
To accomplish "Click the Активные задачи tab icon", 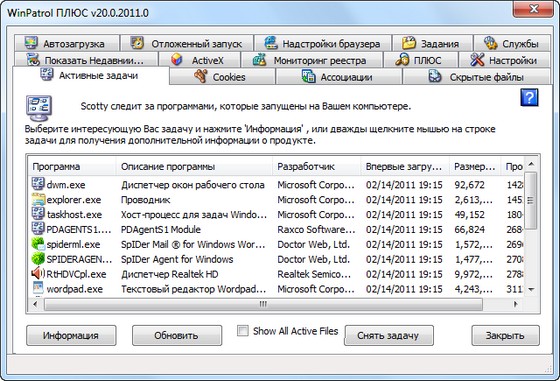I will (47, 75).
